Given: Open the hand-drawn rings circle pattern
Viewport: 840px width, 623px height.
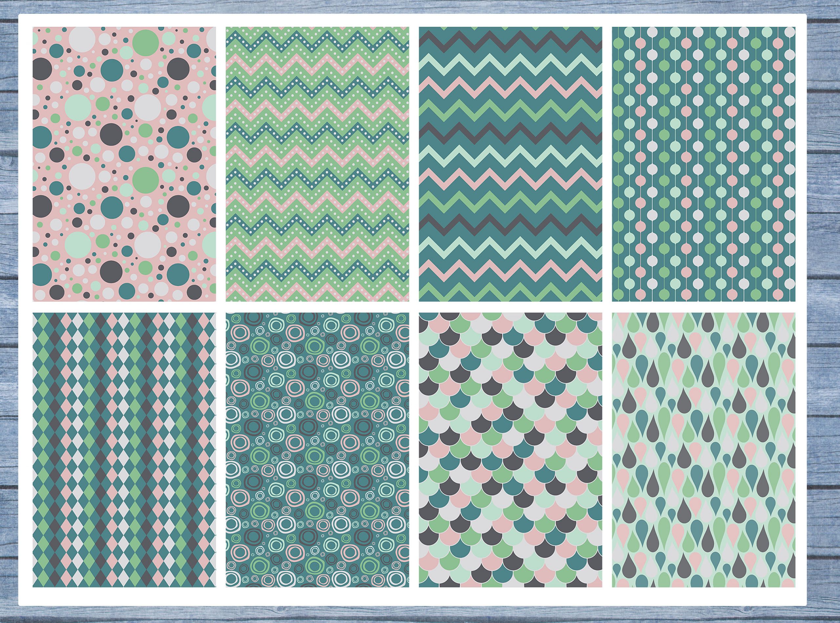Looking at the screenshot, I should [317, 450].
